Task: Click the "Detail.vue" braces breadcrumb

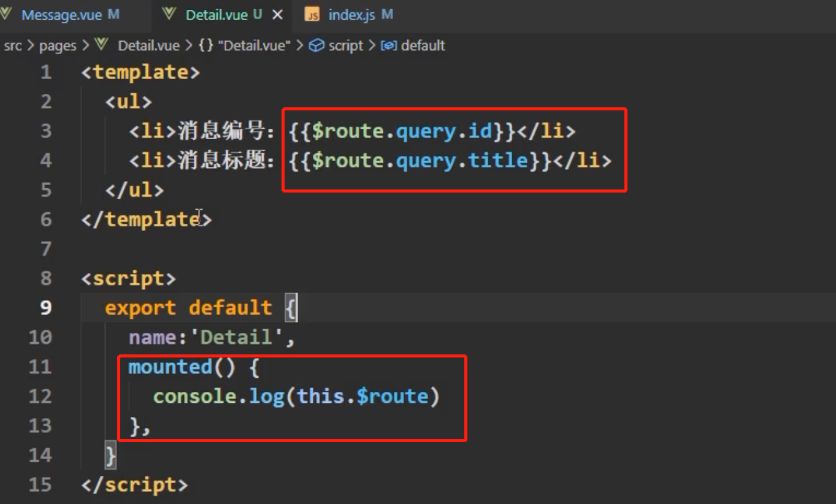Action: tap(253, 46)
